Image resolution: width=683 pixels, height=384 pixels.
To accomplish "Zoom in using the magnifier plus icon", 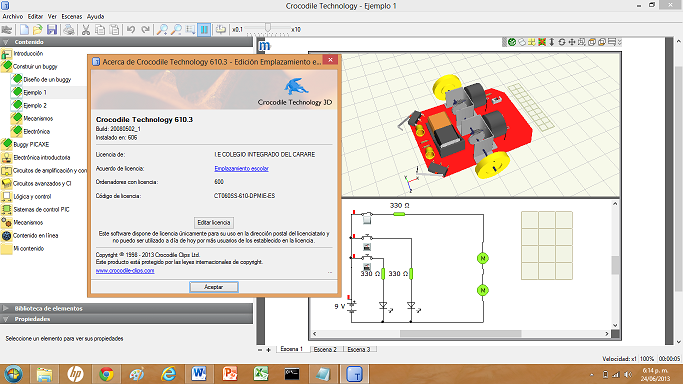I will point(162,30).
